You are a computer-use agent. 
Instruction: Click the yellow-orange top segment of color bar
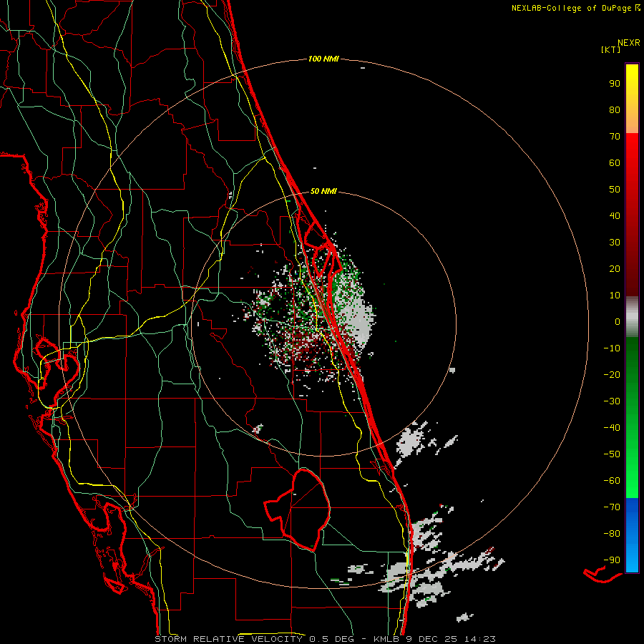(632, 99)
